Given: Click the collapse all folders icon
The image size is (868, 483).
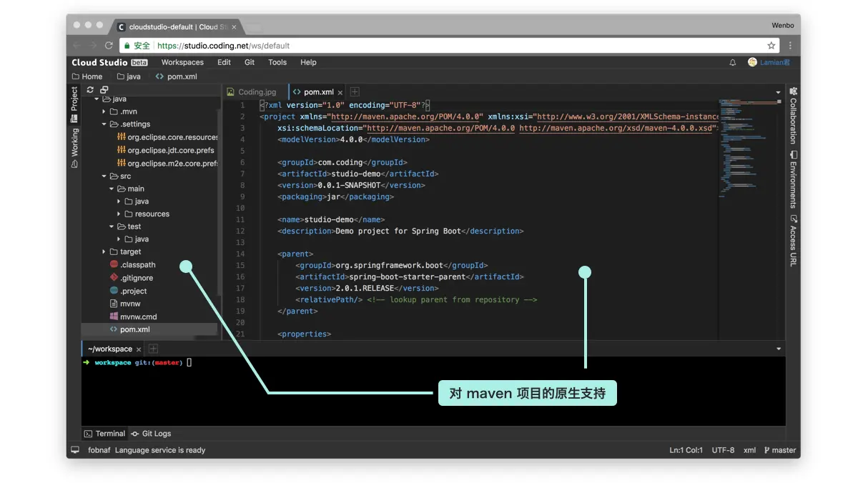Looking at the screenshot, I should (104, 90).
